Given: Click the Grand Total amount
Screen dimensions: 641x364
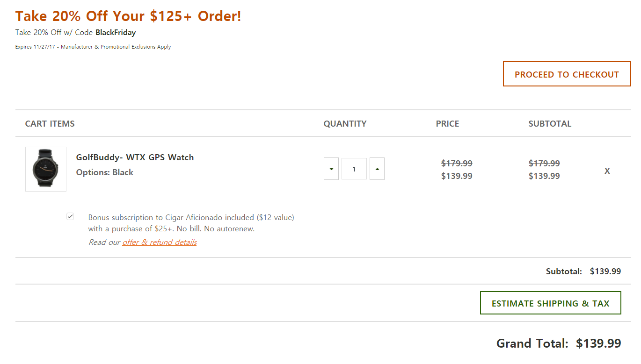Looking at the screenshot, I should [598, 343].
